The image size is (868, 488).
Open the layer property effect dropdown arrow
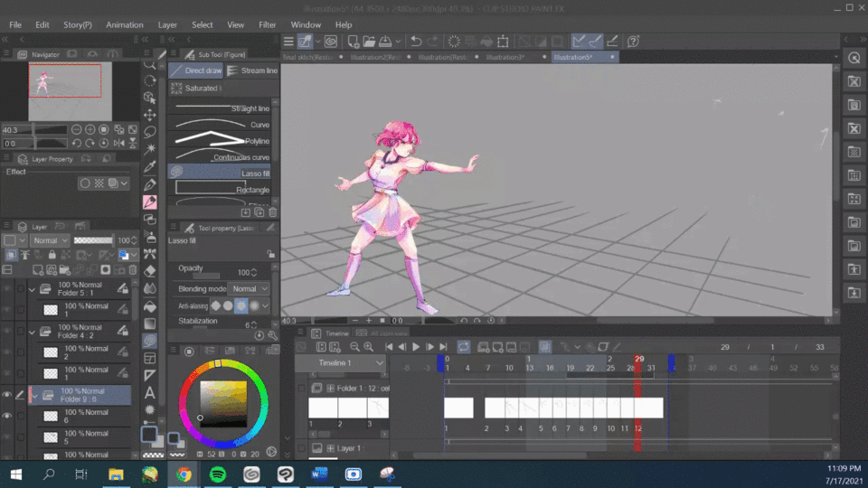124,183
